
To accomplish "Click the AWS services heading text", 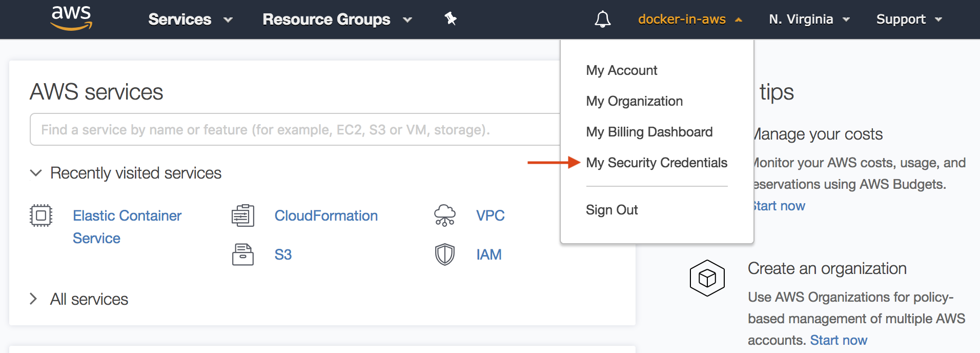I will pos(96,92).
